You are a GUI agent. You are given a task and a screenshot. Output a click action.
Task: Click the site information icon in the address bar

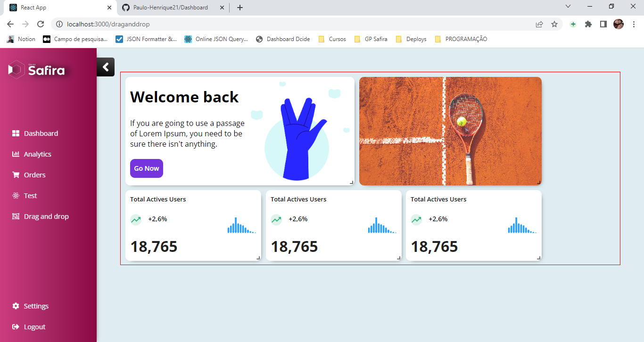[59, 24]
